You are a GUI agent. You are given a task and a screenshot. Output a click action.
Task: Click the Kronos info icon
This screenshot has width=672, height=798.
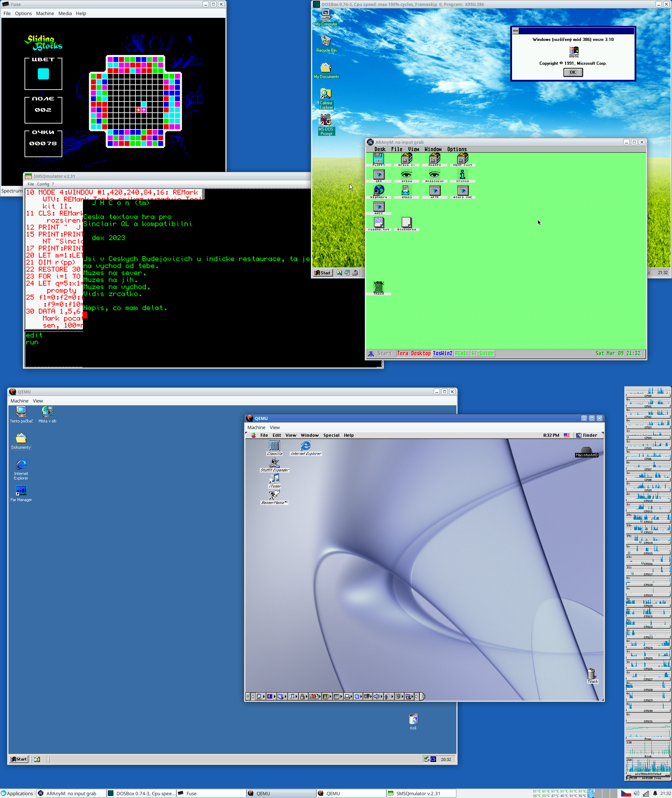click(462, 174)
